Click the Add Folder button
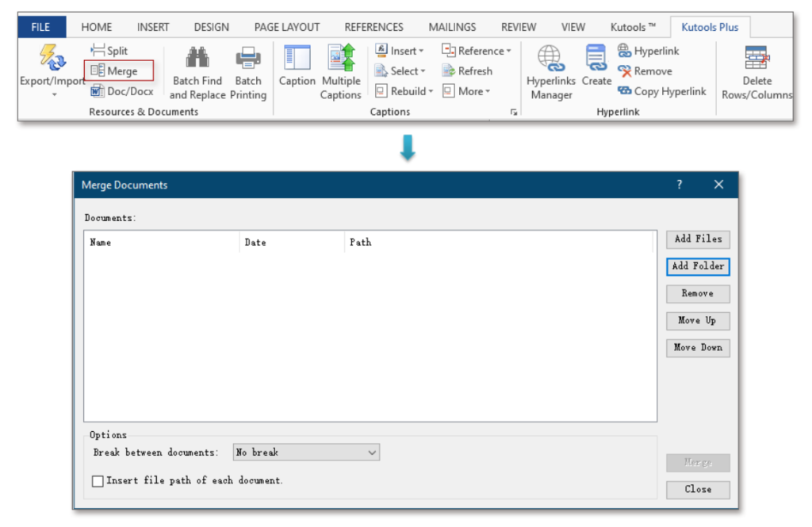The image size is (812, 527). coord(697,266)
